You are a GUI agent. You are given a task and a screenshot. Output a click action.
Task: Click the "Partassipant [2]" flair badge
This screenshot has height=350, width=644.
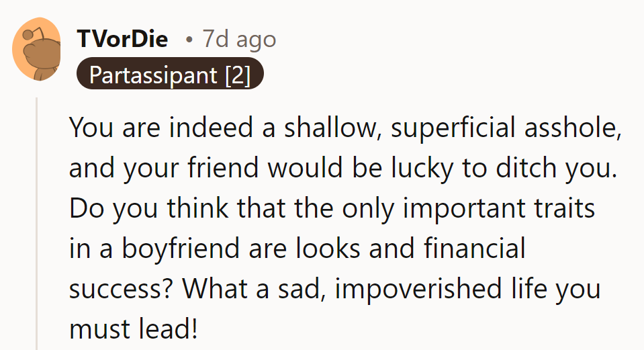[x=169, y=75]
